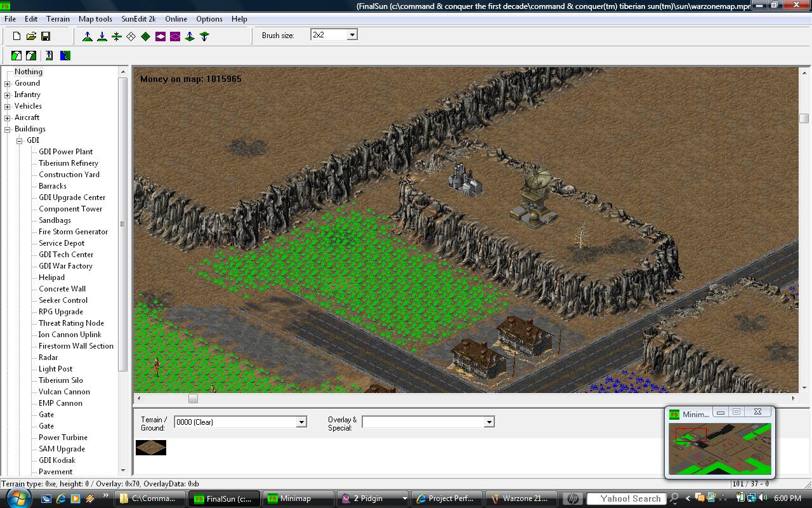Screen dimensions: 812x508
Task: Select GDI Kodiak in the tree
Action: point(57,460)
